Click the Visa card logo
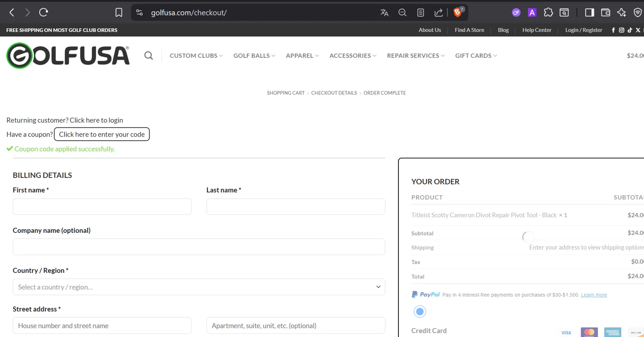This screenshot has width=644, height=337. (x=566, y=332)
